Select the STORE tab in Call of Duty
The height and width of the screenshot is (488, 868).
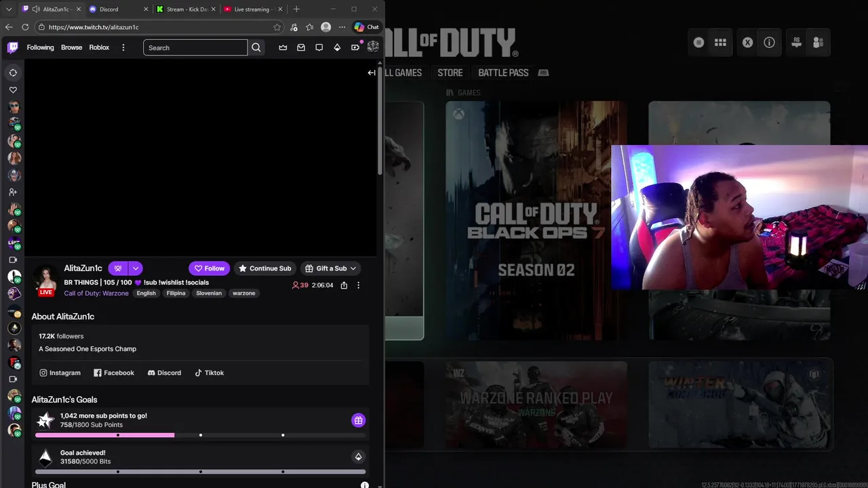click(x=450, y=73)
